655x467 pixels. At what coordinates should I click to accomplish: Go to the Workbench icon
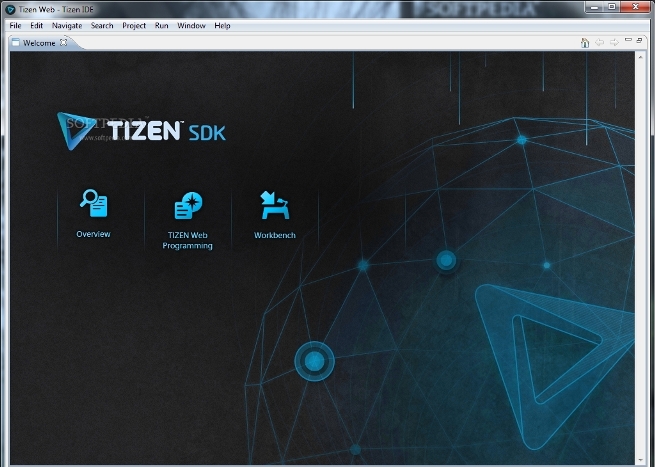[x=274, y=205]
